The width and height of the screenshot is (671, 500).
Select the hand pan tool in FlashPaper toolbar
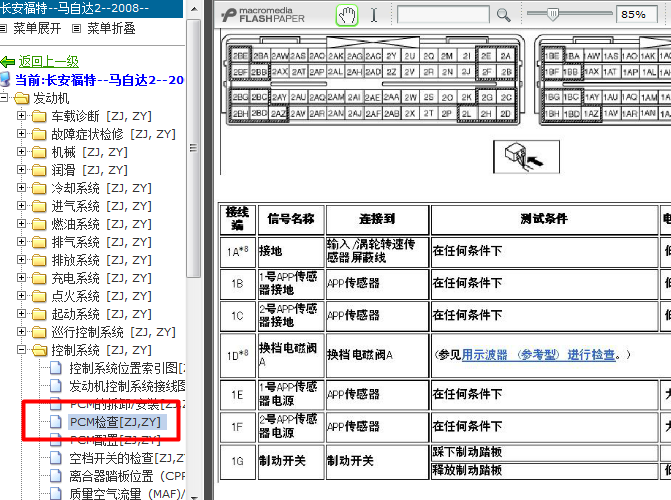pos(347,16)
